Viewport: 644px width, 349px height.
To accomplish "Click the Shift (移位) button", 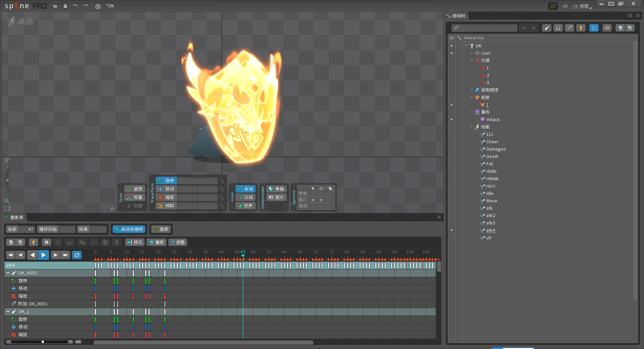I will (x=135, y=242).
